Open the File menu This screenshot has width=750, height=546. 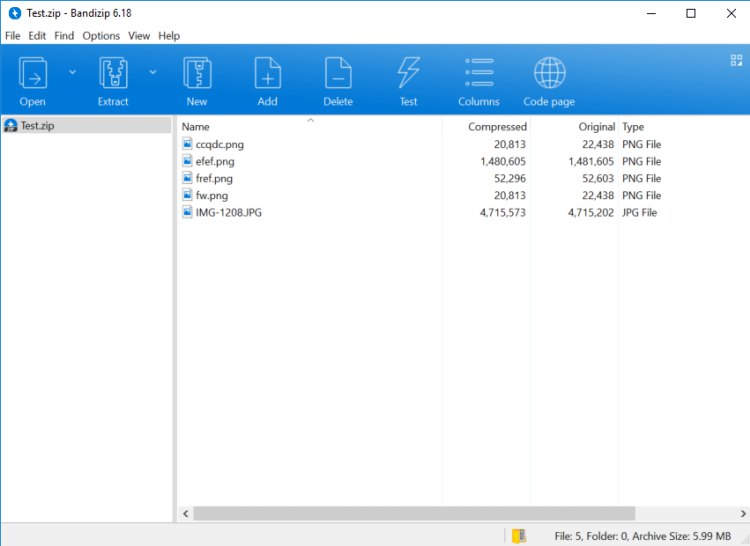click(x=13, y=36)
